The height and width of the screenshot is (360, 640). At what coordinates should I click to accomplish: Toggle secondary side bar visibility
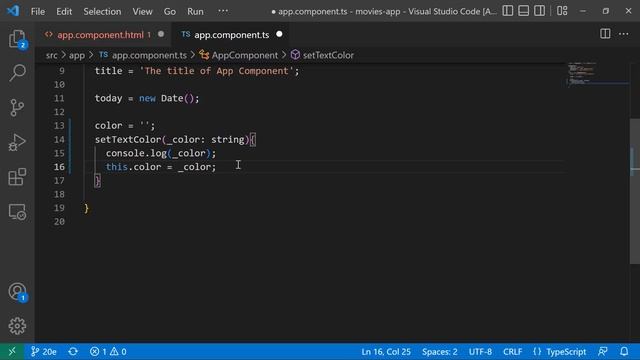pos(540,11)
